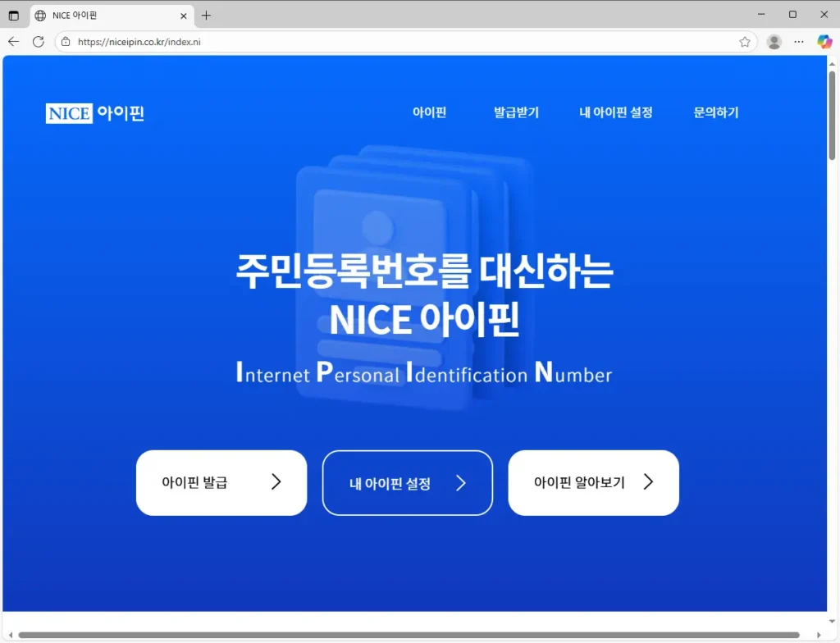Click the NICE 아이핀 logo
This screenshot has height=643, width=840.
[95, 113]
